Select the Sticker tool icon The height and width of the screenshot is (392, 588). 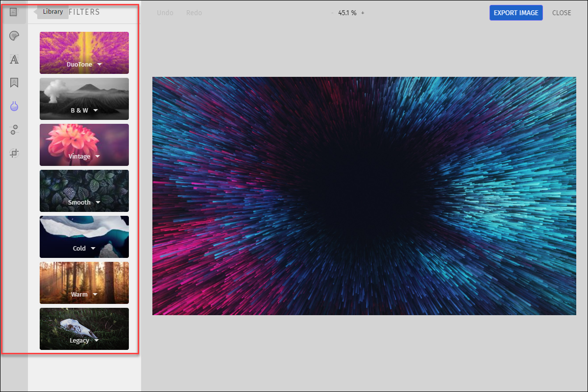coord(14,36)
